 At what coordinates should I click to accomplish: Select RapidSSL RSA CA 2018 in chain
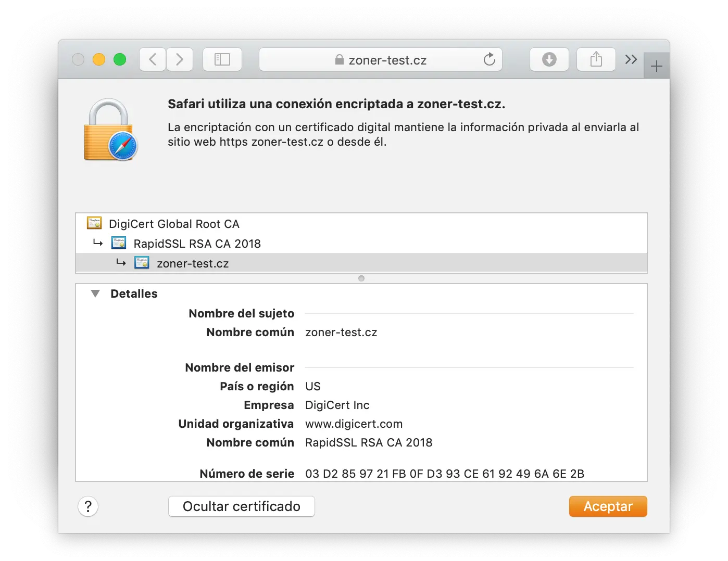pos(361,244)
